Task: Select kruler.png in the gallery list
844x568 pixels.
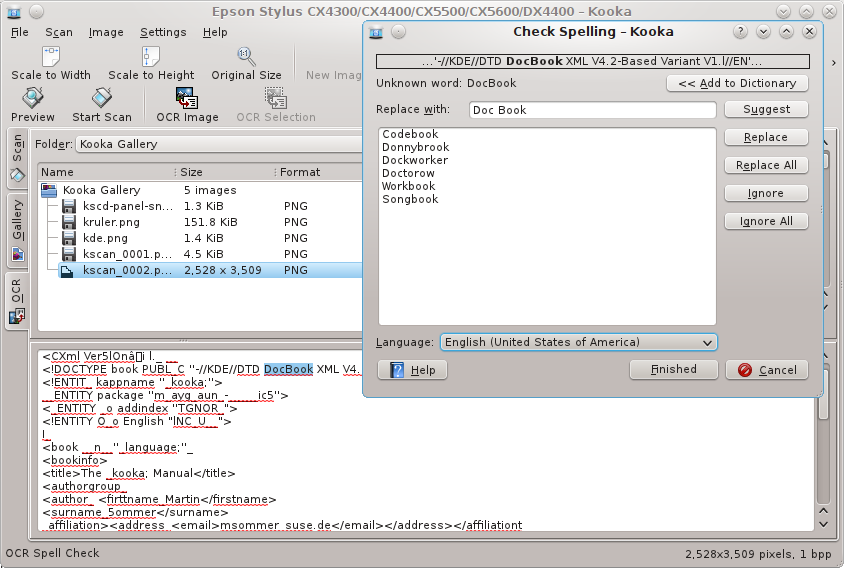Action: point(111,222)
